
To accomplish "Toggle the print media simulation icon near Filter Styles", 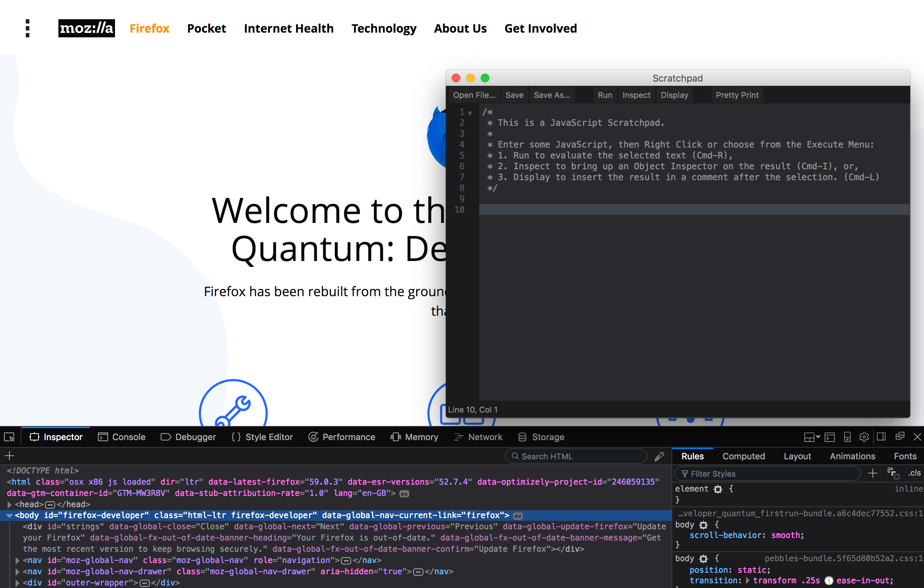I will (894, 474).
